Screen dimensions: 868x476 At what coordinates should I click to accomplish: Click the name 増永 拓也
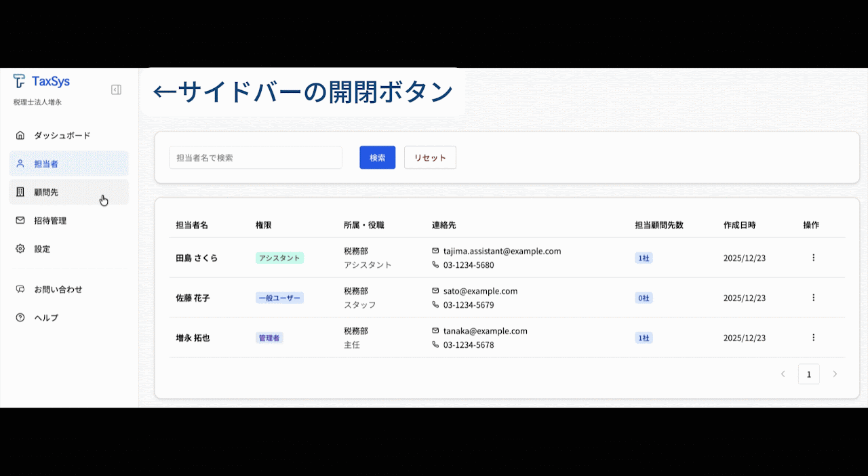tap(193, 338)
